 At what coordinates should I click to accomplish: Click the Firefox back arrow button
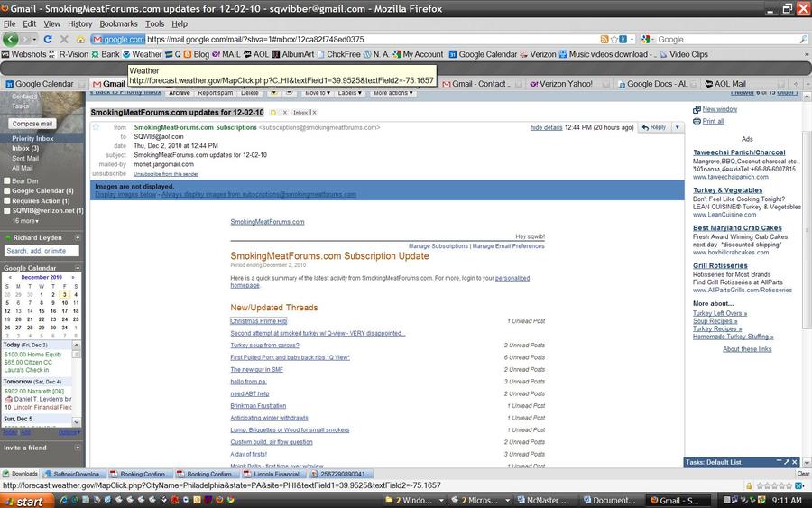(11, 40)
